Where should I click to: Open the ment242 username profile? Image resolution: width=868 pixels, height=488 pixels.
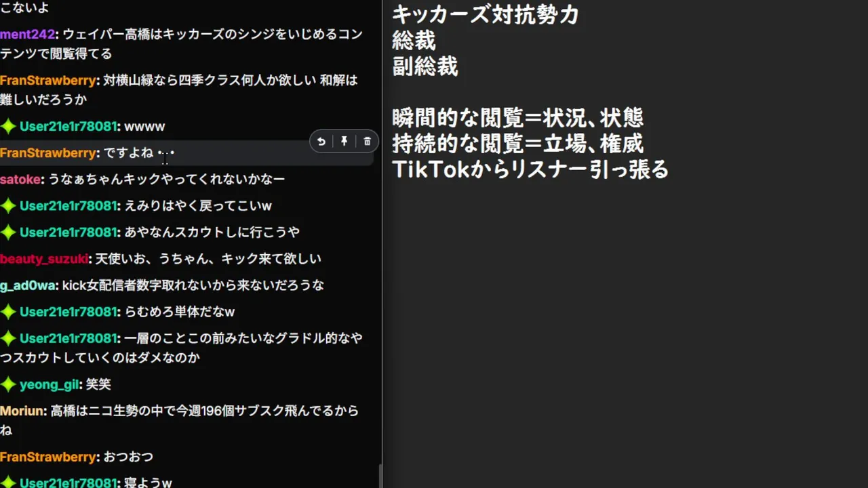coord(28,34)
